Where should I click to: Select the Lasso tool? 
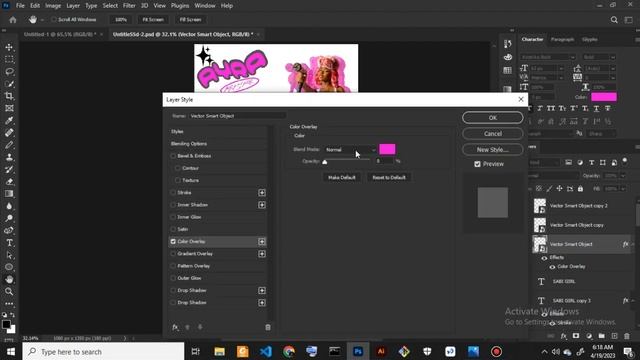9,72
